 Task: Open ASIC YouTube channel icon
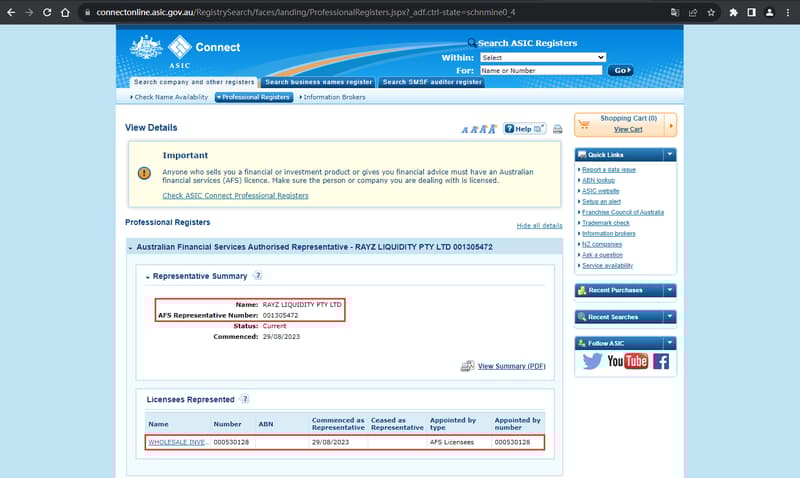click(628, 361)
